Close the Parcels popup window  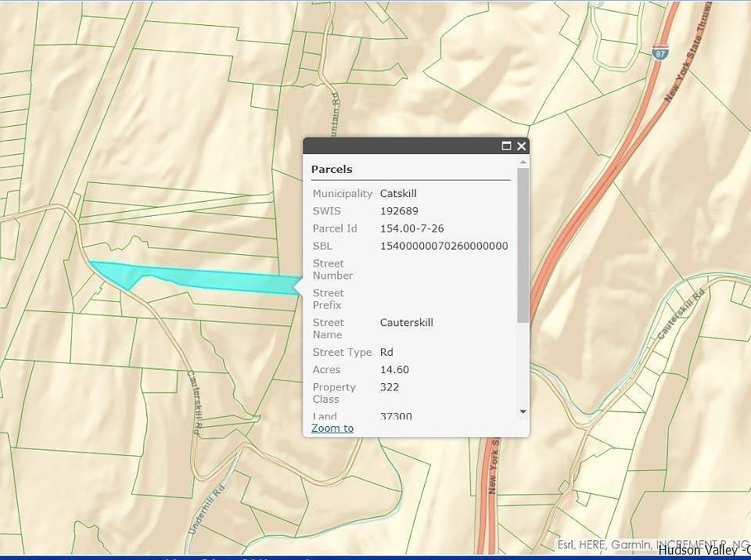522,146
